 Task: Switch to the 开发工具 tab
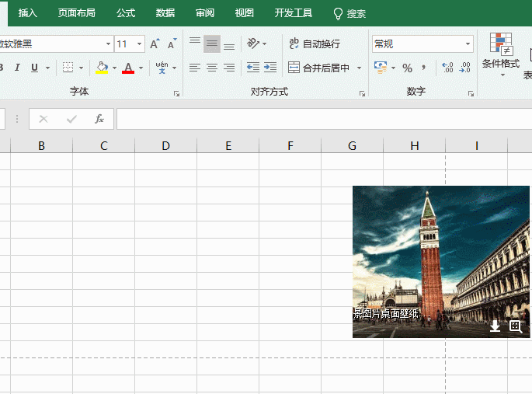[x=294, y=13]
